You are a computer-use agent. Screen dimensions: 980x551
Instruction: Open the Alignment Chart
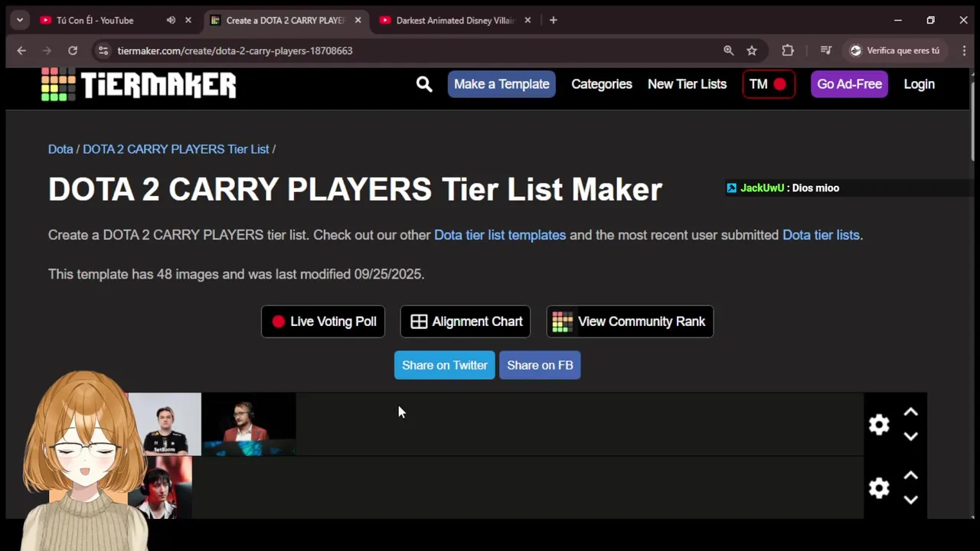465,321
